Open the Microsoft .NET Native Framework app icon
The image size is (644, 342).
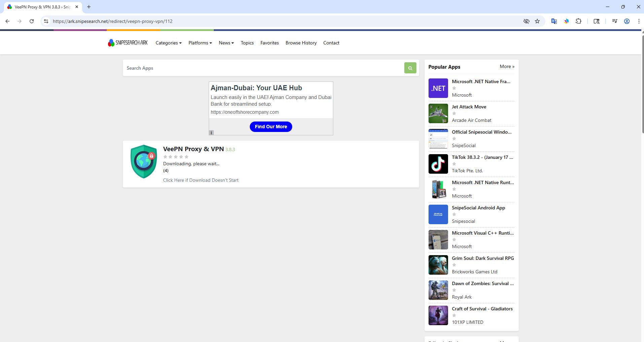[x=438, y=88]
